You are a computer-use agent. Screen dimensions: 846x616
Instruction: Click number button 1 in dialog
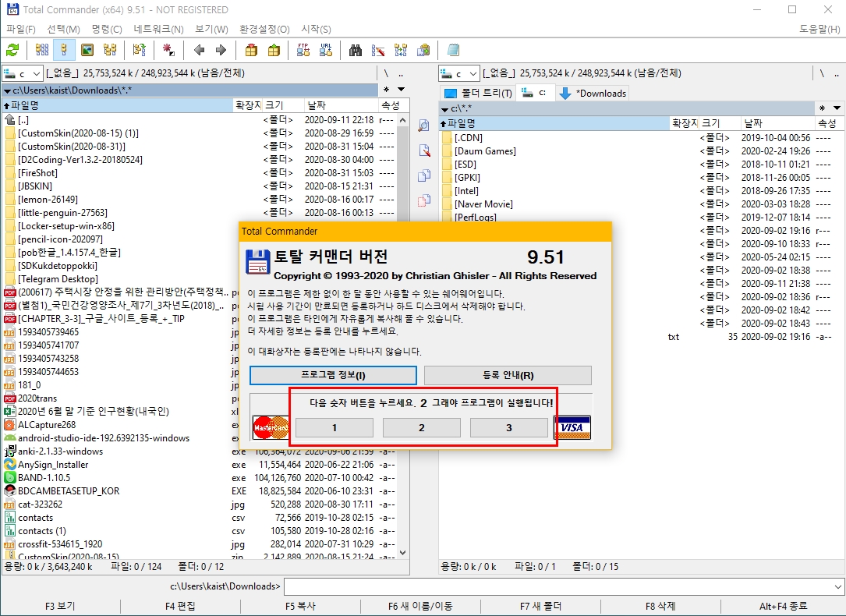(335, 428)
